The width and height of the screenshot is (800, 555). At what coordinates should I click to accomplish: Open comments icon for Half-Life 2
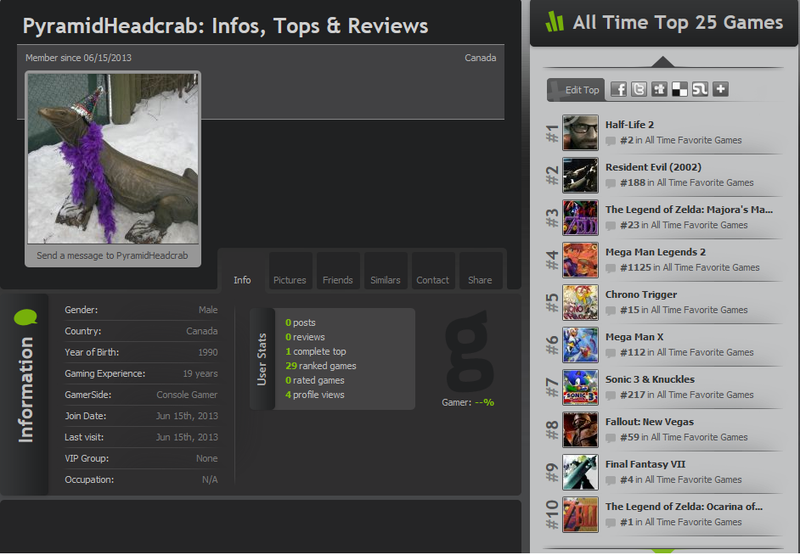point(610,141)
